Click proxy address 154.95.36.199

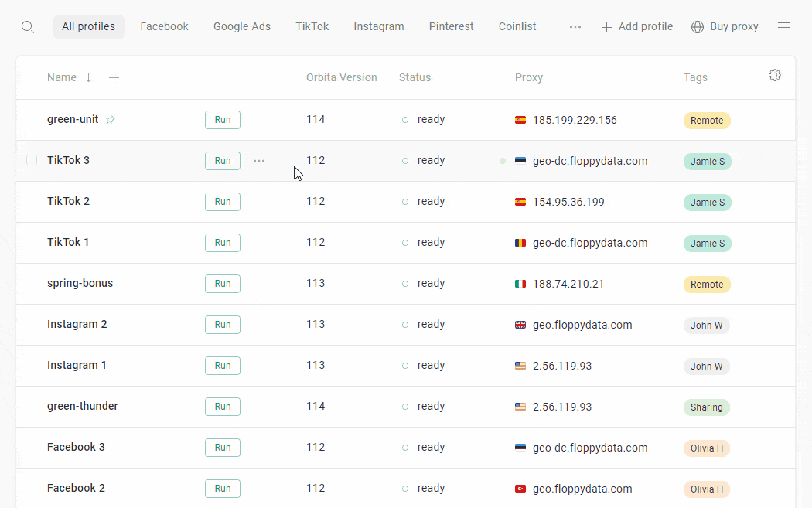point(568,202)
